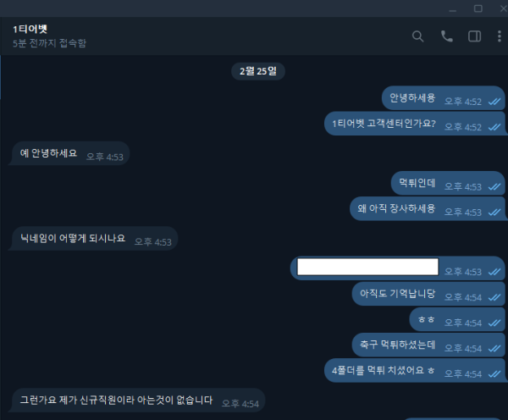Viewport: 508px width, 420px height.
Task: Click the 2월 25일 date badge
Action: (x=258, y=71)
